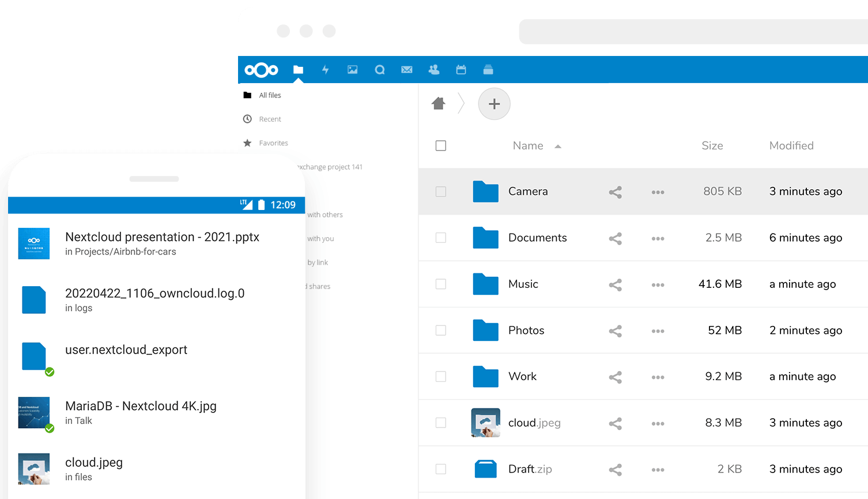Check the cloud.jpeg checkbox

pyautogui.click(x=441, y=423)
